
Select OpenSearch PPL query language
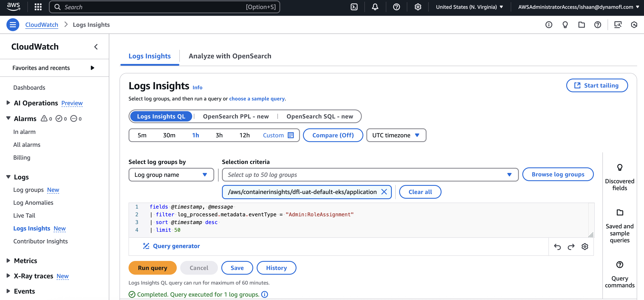pos(236,117)
